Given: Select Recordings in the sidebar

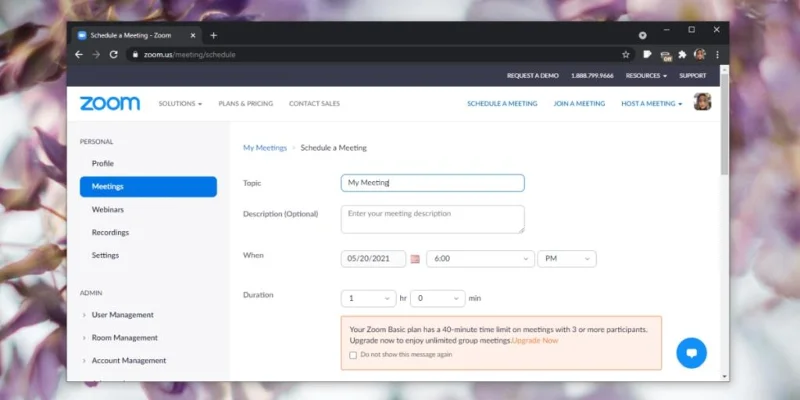Looking at the screenshot, I should (110, 232).
